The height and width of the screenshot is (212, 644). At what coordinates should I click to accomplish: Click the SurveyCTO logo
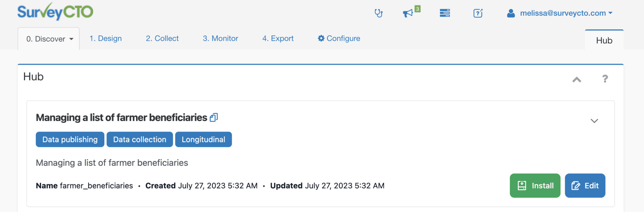coord(55,12)
